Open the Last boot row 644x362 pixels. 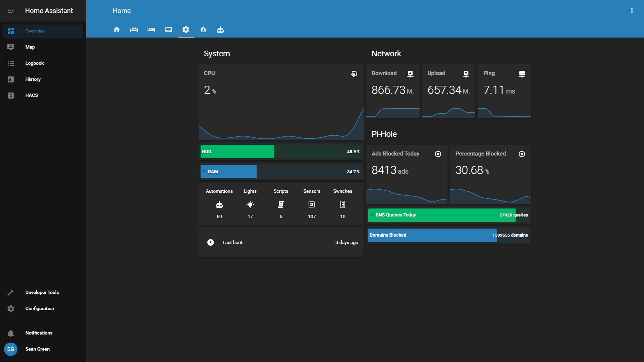click(x=281, y=242)
